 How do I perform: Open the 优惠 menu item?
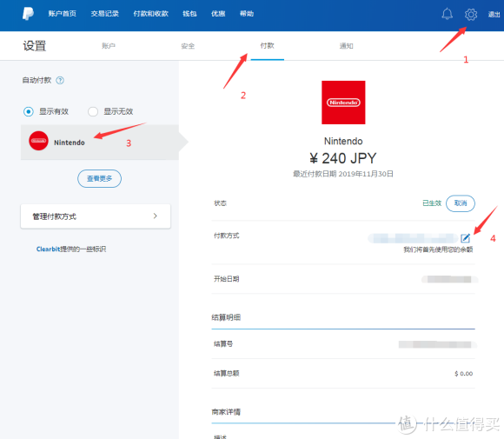click(x=218, y=14)
